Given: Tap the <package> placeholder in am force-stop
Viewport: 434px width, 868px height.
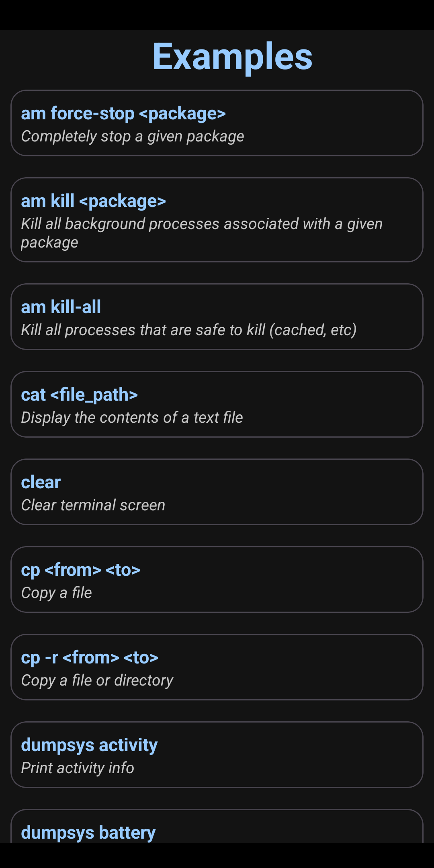Looking at the screenshot, I should 182,114.
